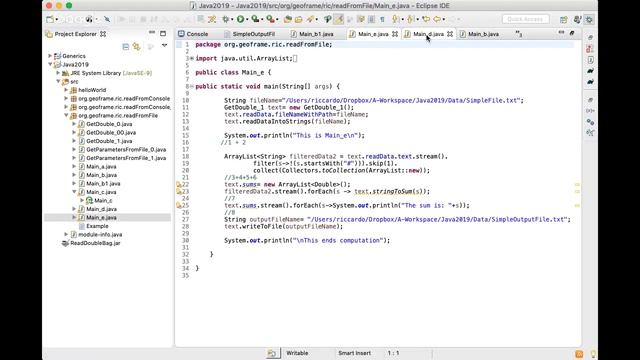Click warning marker on line 22
Image resolution: width=640 pixels, height=360 pixels.
pyautogui.click(x=178, y=184)
